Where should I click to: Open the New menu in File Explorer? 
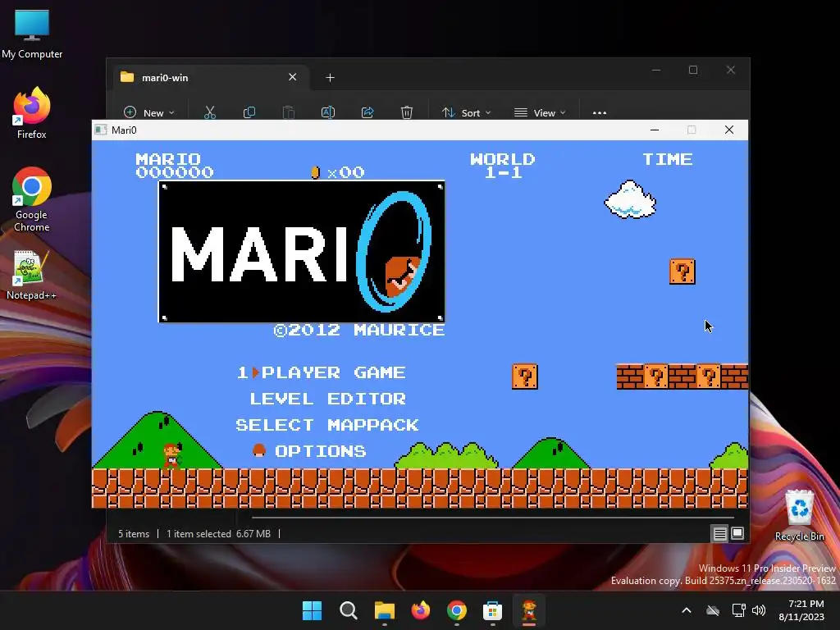point(149,112)
